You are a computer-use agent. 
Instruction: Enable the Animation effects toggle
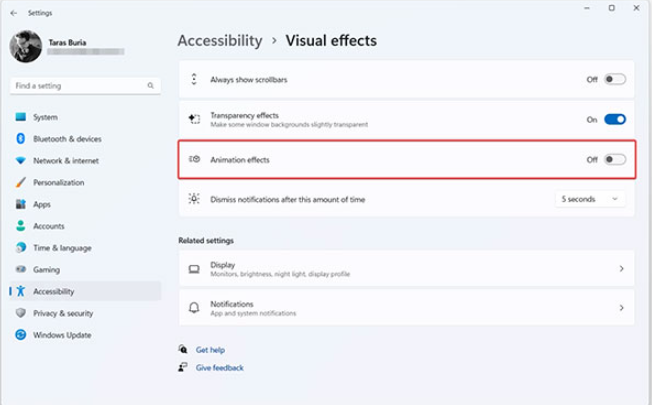[614, 159]
